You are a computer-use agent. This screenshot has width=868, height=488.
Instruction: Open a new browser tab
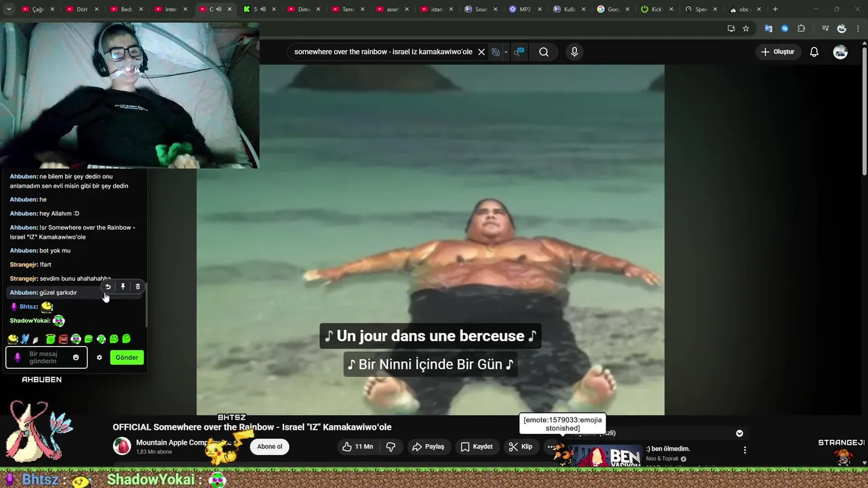[x=775, y=9]
